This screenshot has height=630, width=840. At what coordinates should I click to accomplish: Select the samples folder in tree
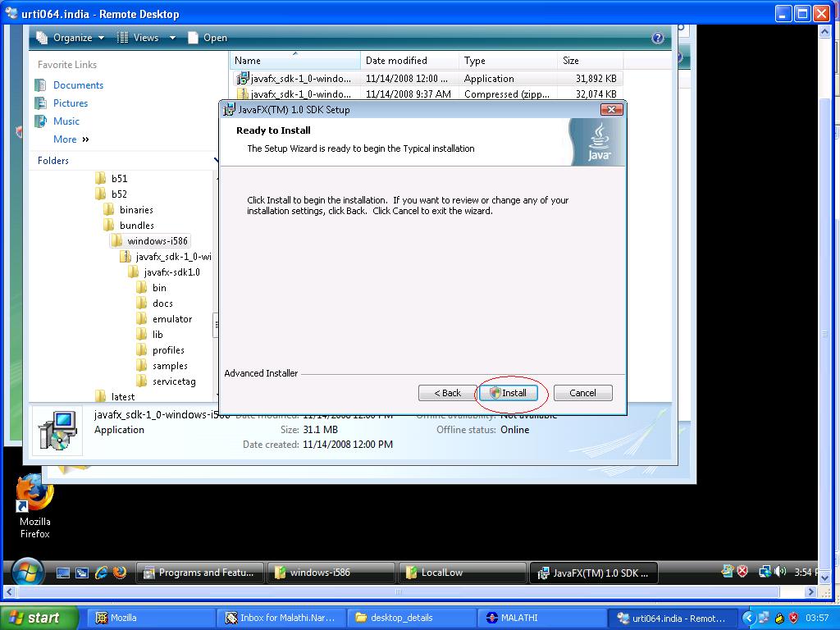[x=170, y=366]
